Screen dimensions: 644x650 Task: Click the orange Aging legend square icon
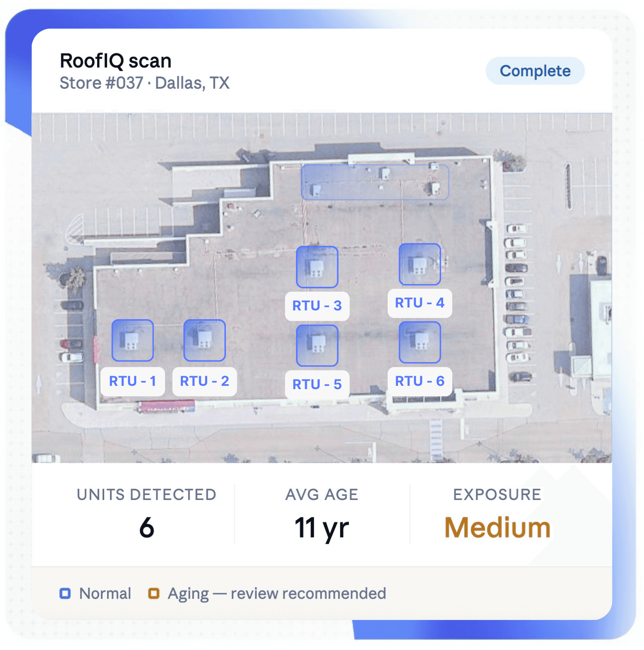(x=154, y=592)
